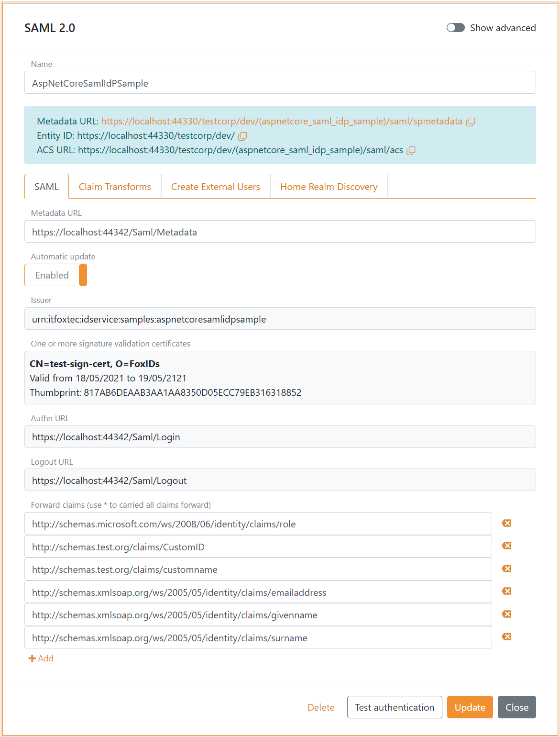Copy the ACS URL via its copy icon
Viewport: 560px width, 737px height.
pyautogui.click(x=411, y=150)
